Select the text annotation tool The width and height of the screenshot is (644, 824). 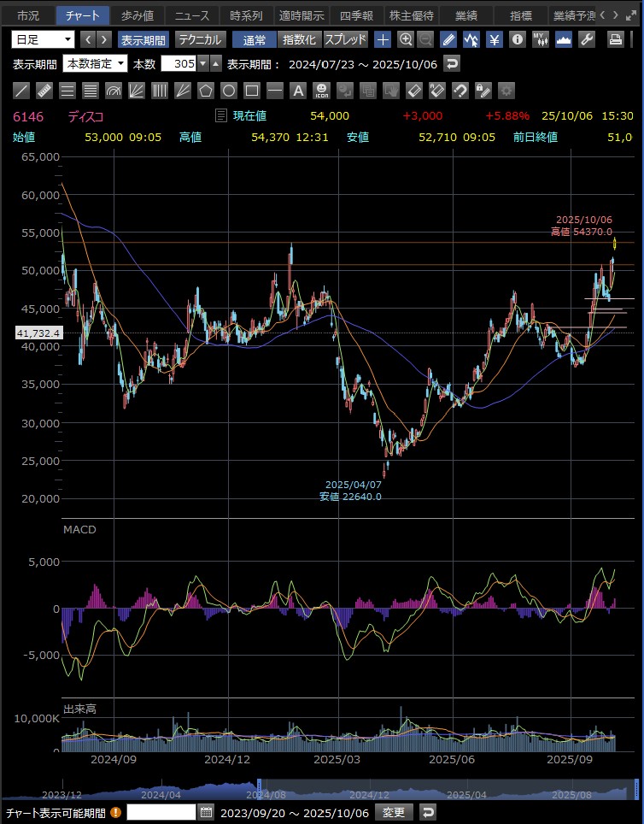(297, 91)
